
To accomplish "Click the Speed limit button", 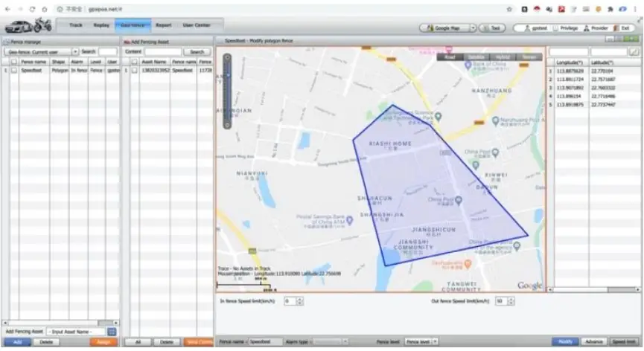I will 624,341.
